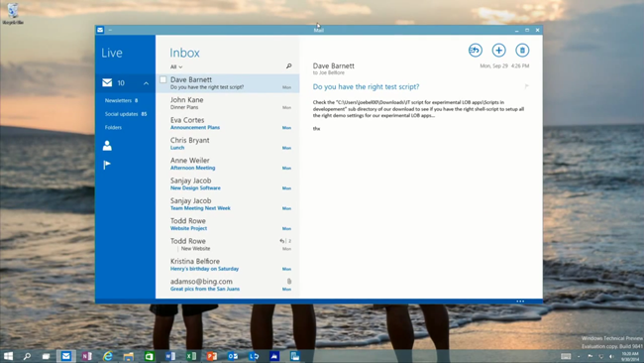644x363 pixels.
Task: Compose a new mail with the plus icon
Action: [x=498, y=51]
